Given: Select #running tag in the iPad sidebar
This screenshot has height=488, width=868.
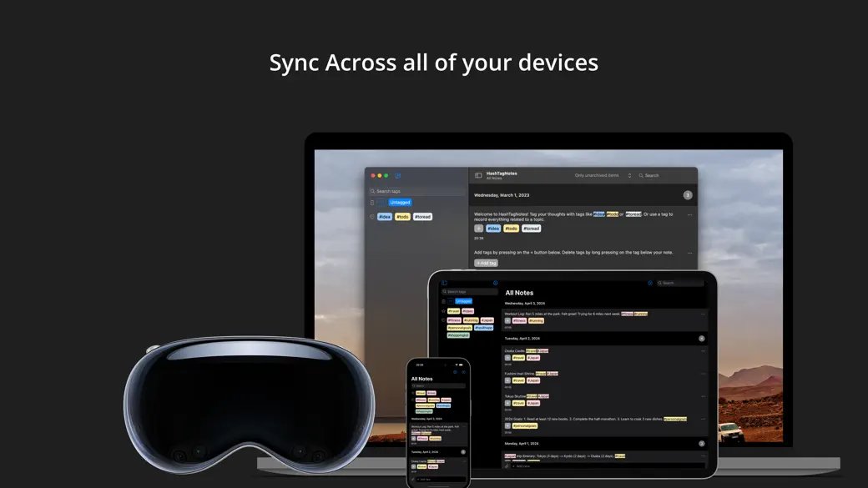Looking at the screenshot, I should point(471,320).
